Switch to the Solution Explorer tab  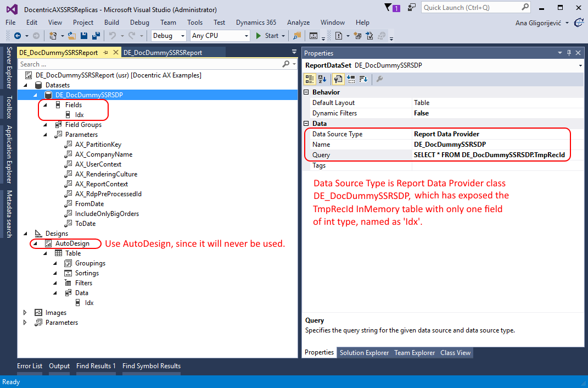coord(364,353)
